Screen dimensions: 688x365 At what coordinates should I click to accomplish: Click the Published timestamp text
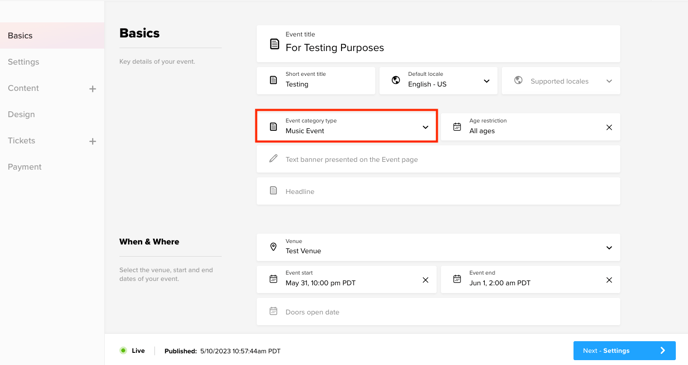click(222, 351)
